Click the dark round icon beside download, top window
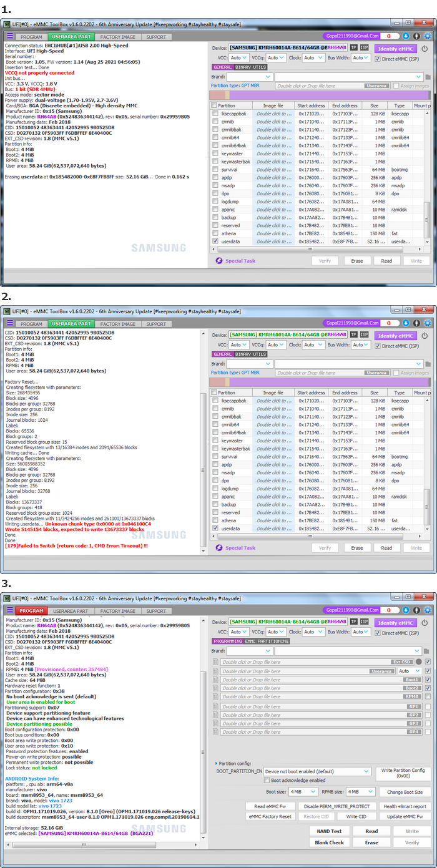437x868 pixels. coord(416,36)
